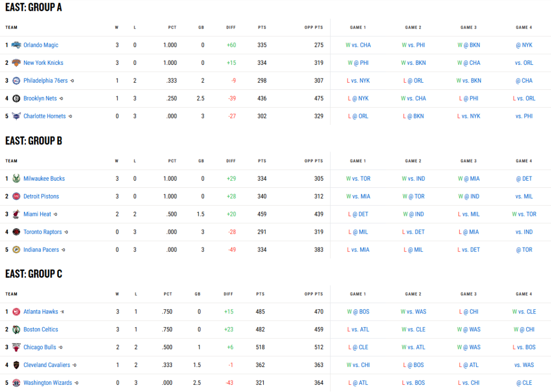551x392 pixels.
Task: Open Charlotte's Game 4 vs. PHI link
Action: point(524,116)
